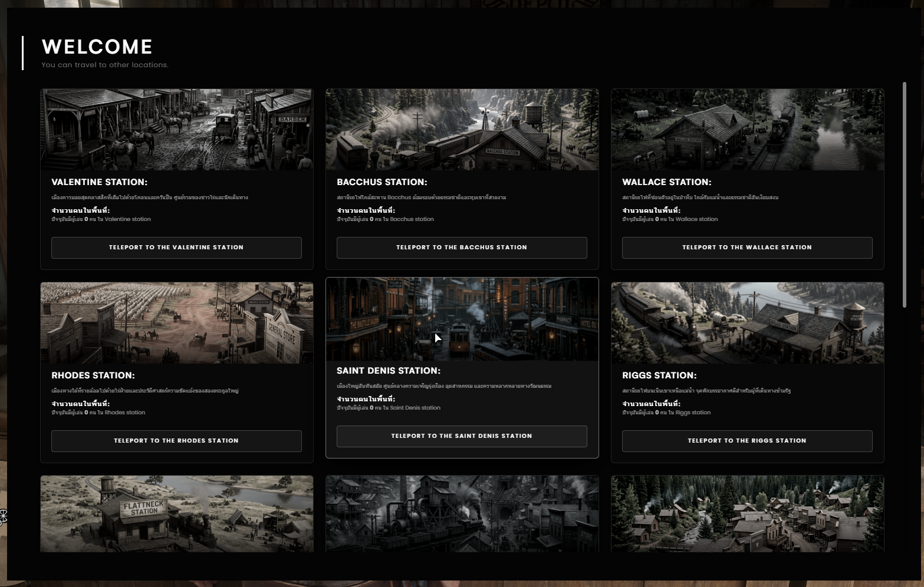Click the Thai description under Valentine Station title

pyautogui.click(x=150, y=197)
